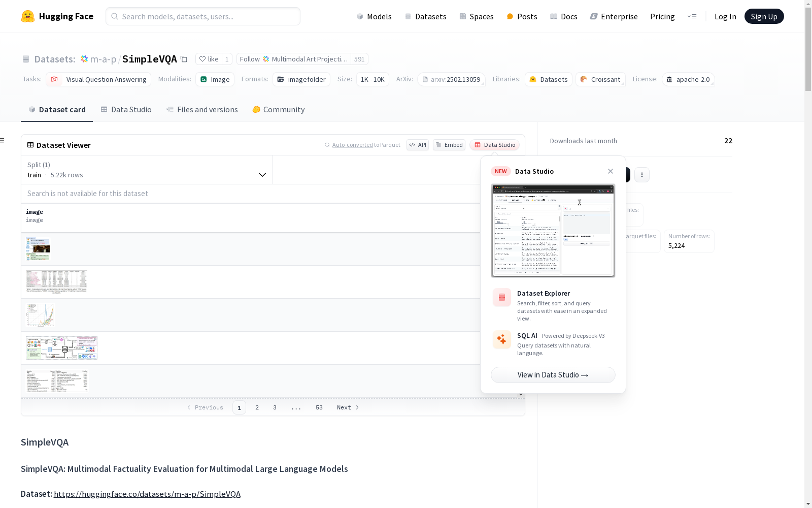812x508 pixels.
Task: Open the fifth table image thumbnail
Action: [57, 381]
